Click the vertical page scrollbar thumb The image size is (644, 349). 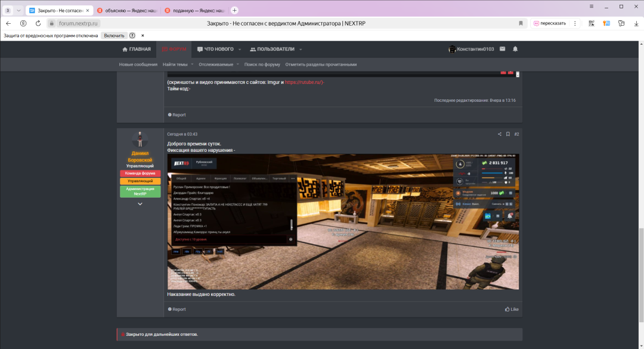[x=641, y=275]
